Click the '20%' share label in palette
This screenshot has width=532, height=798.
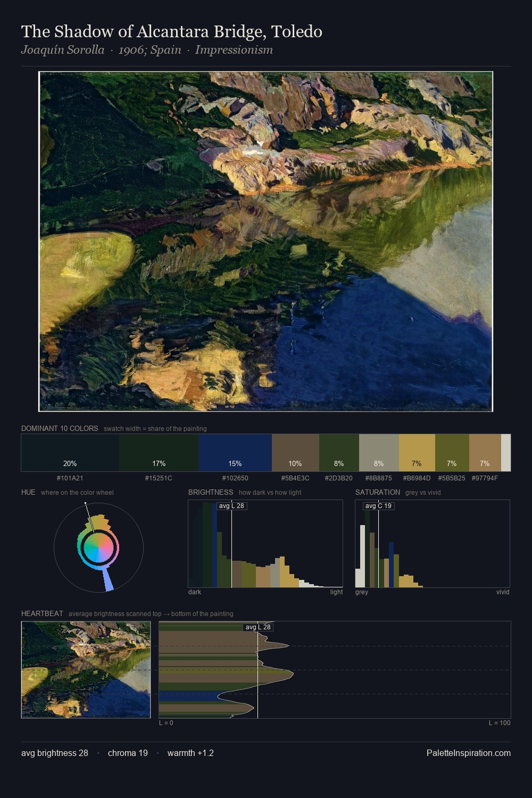point(70,463)
